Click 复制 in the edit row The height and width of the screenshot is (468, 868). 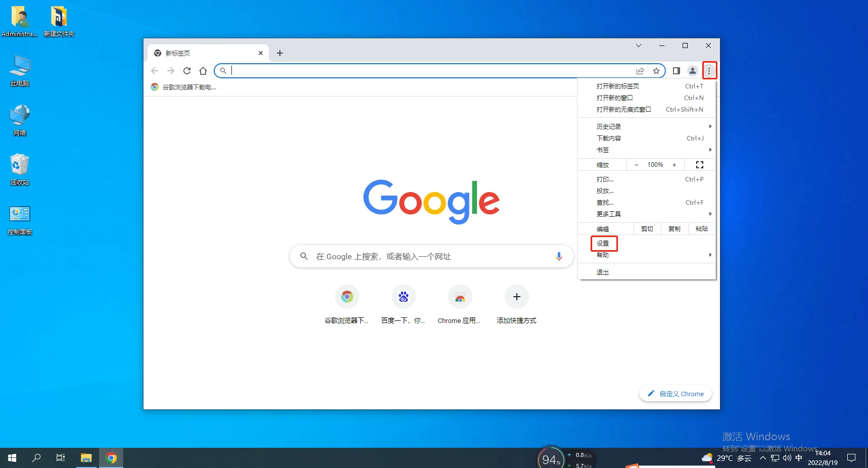point(674,229)
